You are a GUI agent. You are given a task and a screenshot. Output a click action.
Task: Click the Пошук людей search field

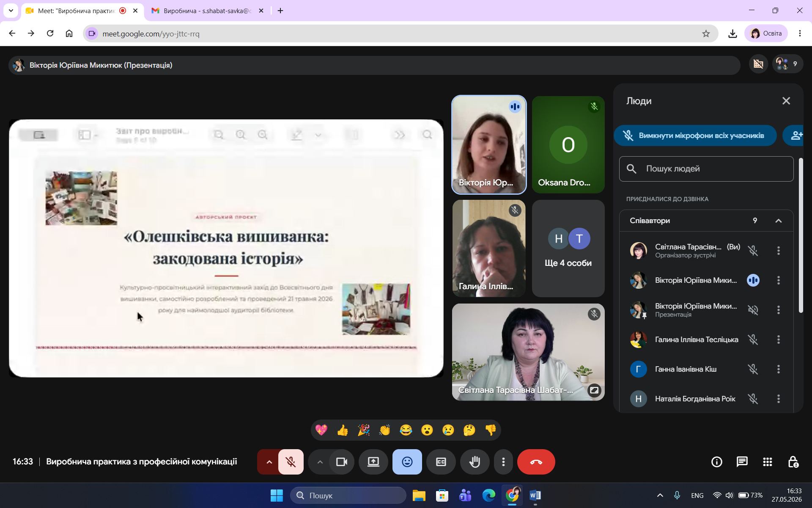click(x=706, y=169)
